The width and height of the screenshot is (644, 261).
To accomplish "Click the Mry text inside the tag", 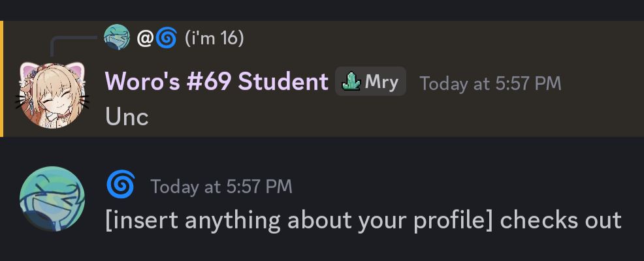I will [381, 82].
